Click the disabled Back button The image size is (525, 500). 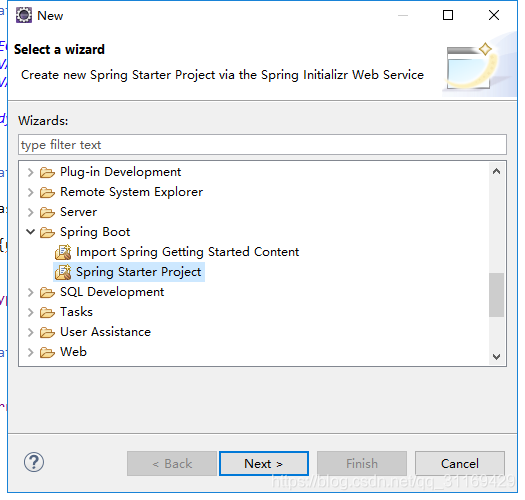pos(172,464)
